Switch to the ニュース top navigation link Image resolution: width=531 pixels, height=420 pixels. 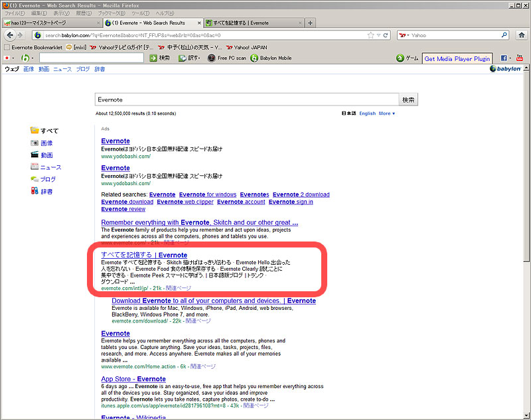pos(62,69)
